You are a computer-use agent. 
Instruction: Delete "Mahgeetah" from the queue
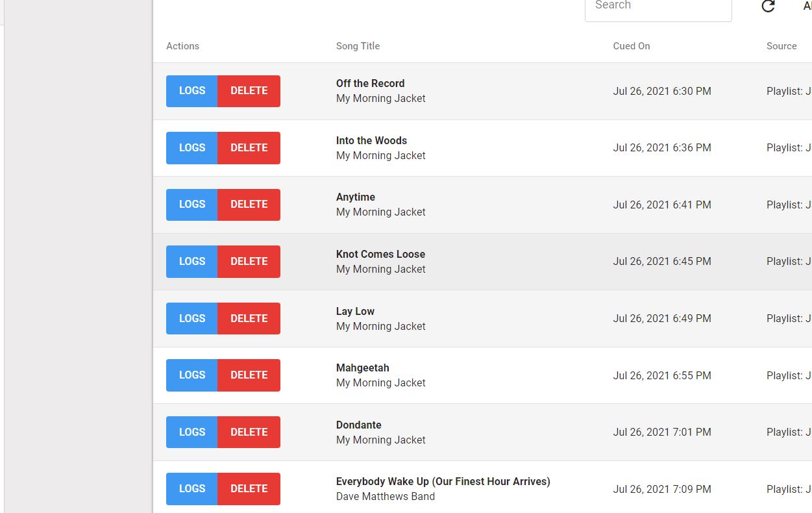(x=249, y=375)
